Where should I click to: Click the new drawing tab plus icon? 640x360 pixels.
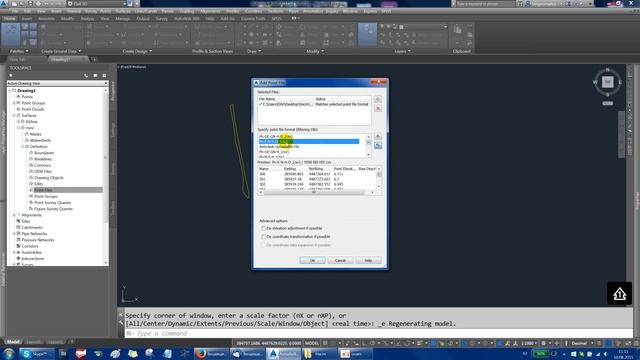click(94, 60)
